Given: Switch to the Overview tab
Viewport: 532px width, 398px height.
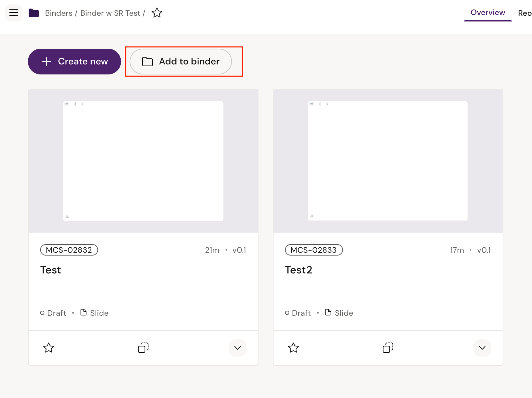Looking at the screenshot, I should point(488,13).
